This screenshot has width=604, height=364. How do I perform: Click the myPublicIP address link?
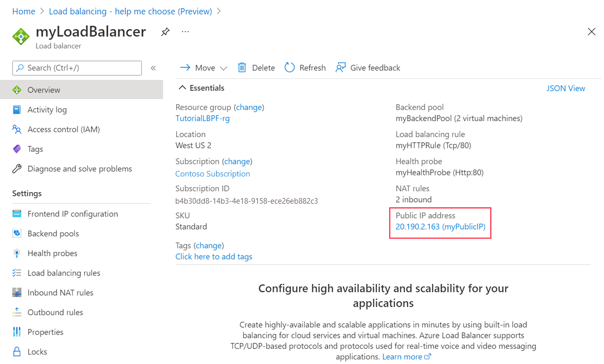click(x=440, y=226)
